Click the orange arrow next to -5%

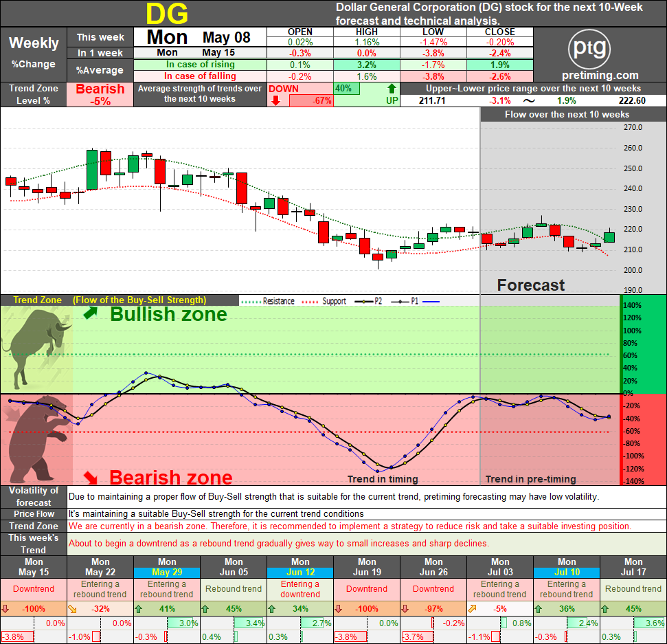pyautogui.click(x=472, y=609)
